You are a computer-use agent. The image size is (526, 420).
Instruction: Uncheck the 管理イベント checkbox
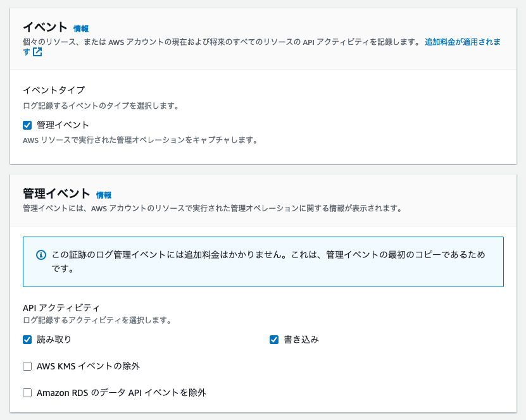(27, 125)
